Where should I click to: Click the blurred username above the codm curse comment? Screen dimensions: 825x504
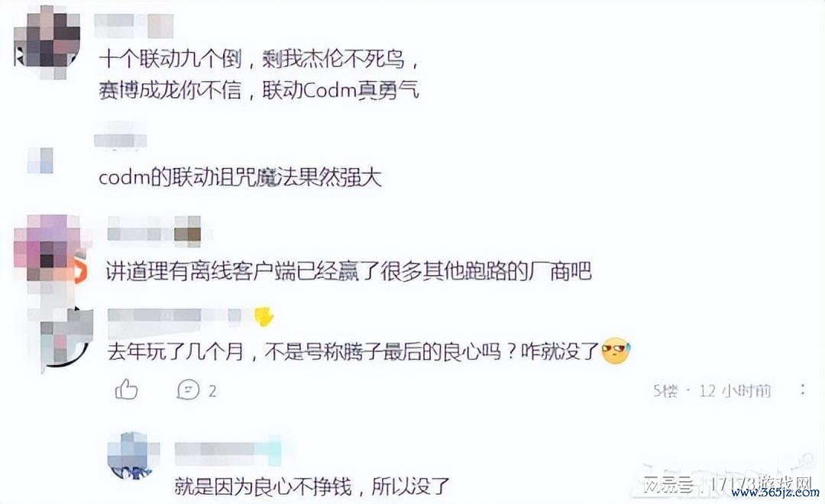click(x=120, y=140)
